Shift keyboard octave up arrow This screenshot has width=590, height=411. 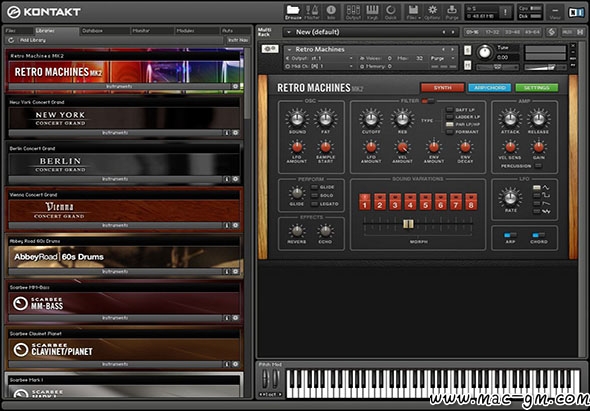[280, 394]
